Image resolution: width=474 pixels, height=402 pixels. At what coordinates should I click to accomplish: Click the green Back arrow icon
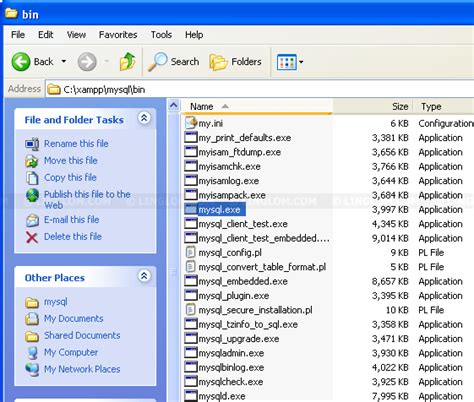(21, 62)
